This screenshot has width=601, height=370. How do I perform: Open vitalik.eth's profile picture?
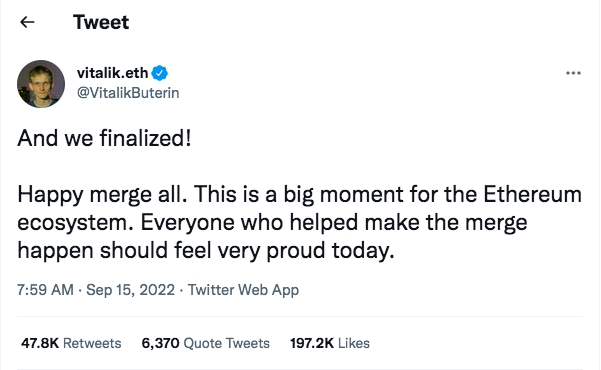point(41,84)
